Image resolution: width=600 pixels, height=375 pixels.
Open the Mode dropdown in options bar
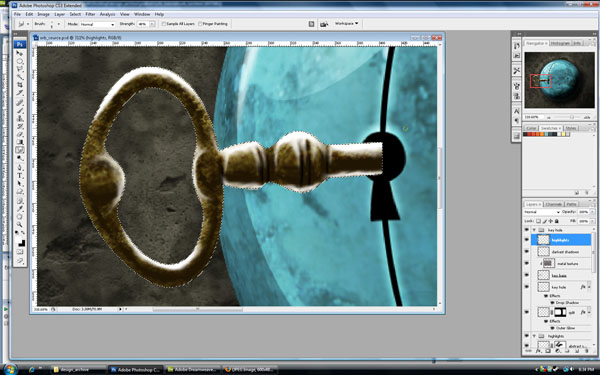click(97, 24)
